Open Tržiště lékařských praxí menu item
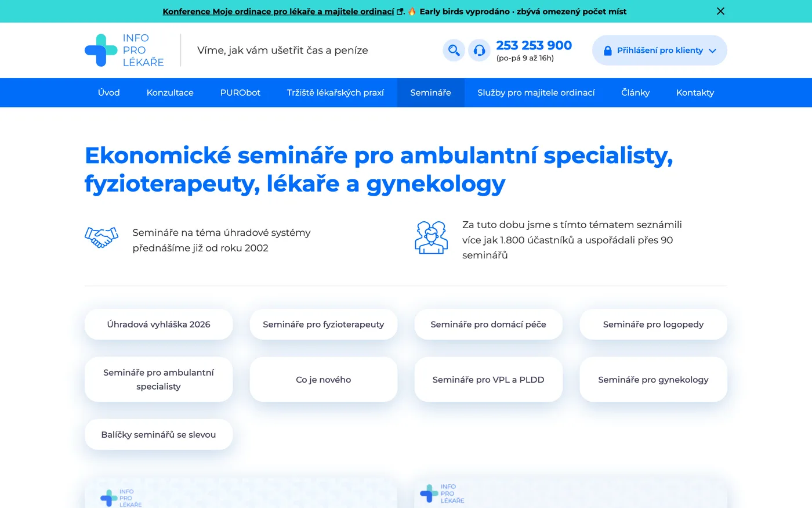This screenshot has width=812, height=508. [x=335, y=92]
